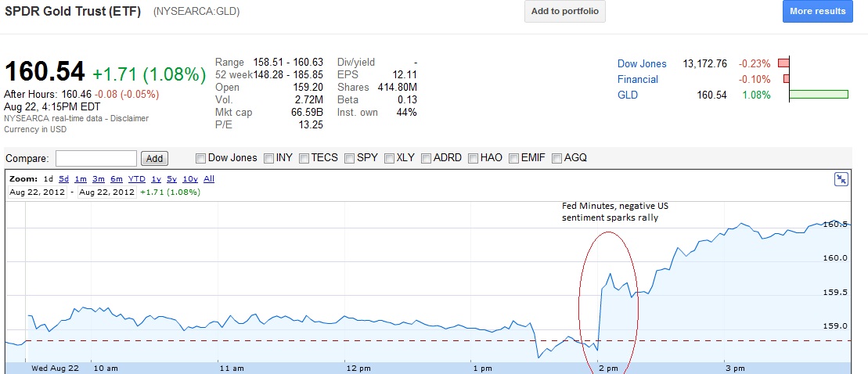Select the ADRD compare checkbox
The image size is (868, 374).
[x=427, y=158]
